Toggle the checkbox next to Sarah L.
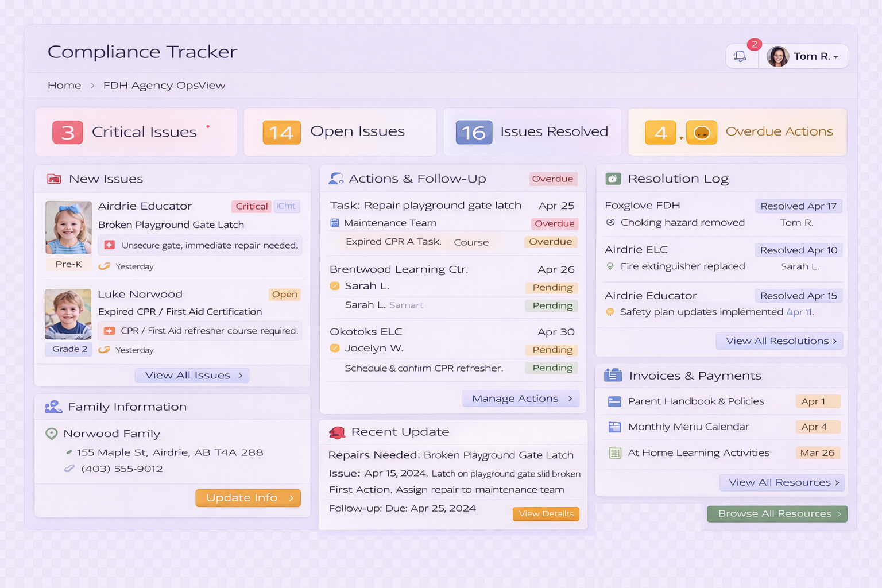This screenshot has height=588, width=882. 335,286
